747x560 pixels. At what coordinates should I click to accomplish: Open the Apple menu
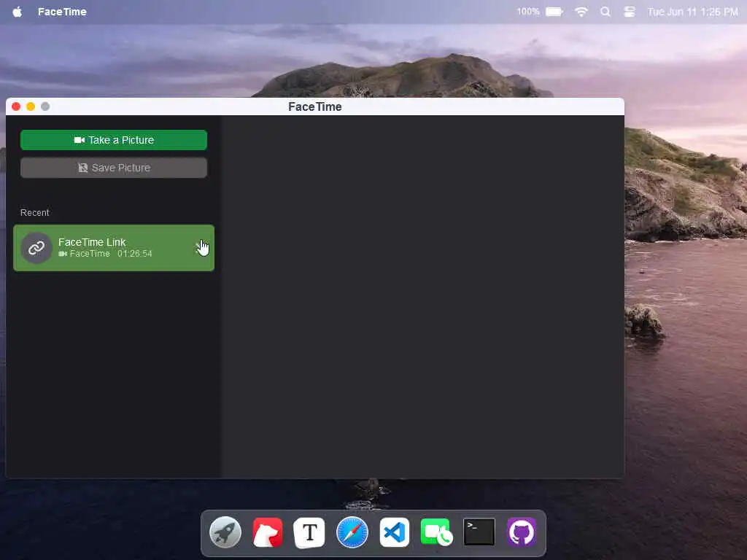point(18,12)
